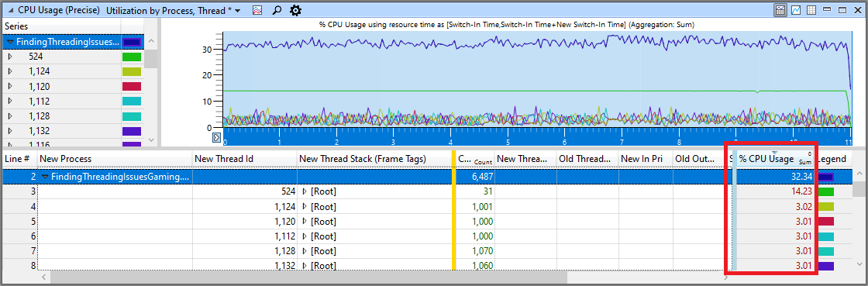Open view editor gear settings

tap(295, 10)
